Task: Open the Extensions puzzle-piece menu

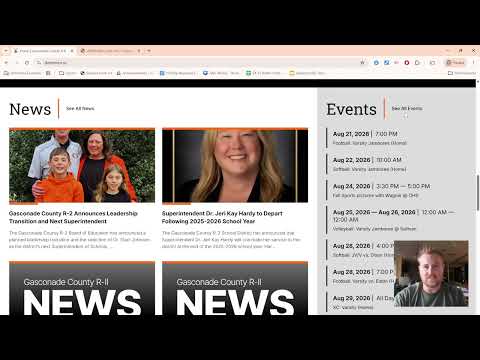Action: coord(417,63)
